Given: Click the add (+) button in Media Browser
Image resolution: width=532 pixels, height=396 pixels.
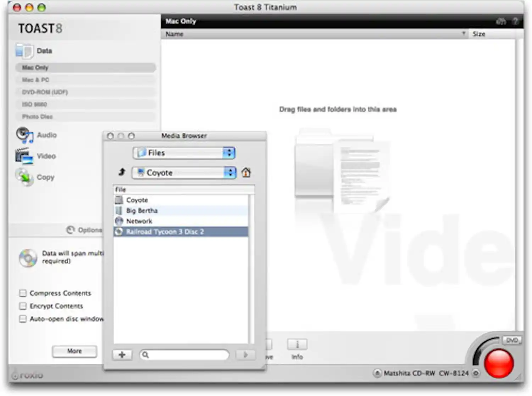Looking at the screenshot, I should point(122,354).
